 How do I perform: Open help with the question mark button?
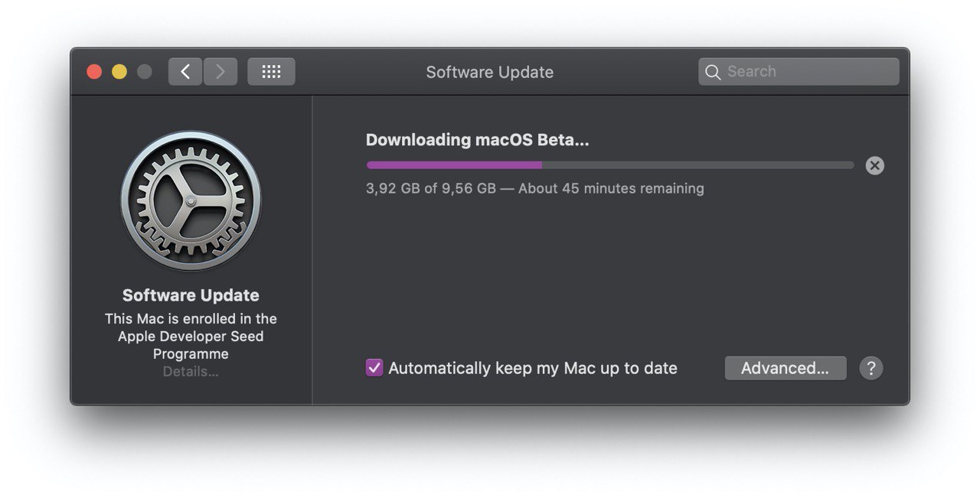pos(871,368)
